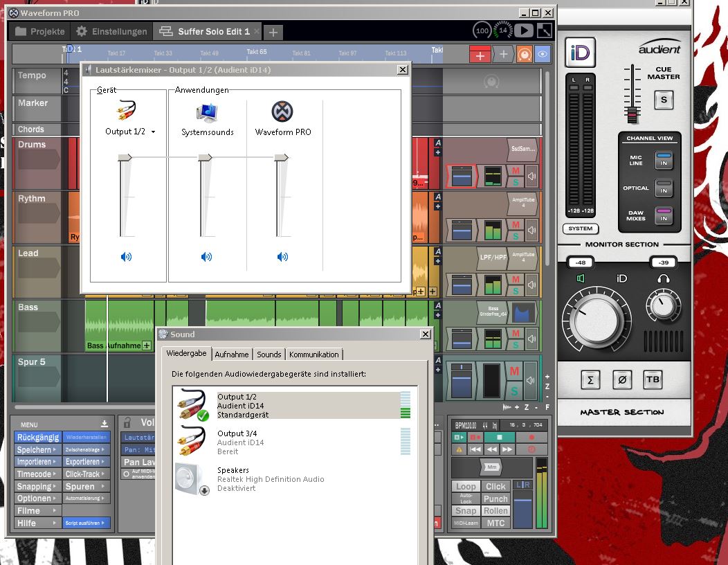This screenshot has height=565, width=728.
Task: Mute Waveform PRO in volume mixer
Action: (282, 256)
